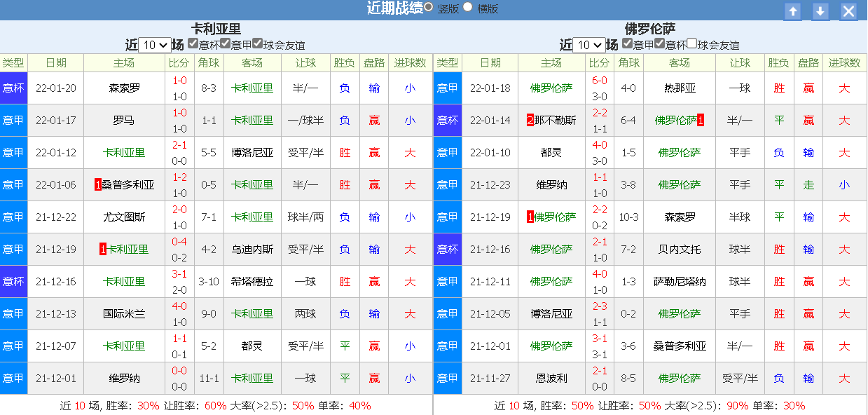Click the 卡利亚里 team title heading
This screenshot has width=868, height=415.
coord(216,29)
